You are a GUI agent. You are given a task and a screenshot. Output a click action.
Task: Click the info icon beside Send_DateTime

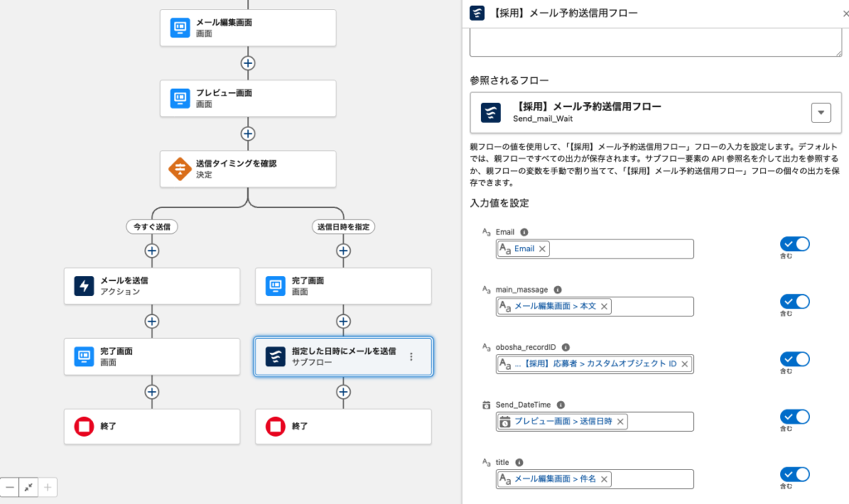click(x=561, y=405)
